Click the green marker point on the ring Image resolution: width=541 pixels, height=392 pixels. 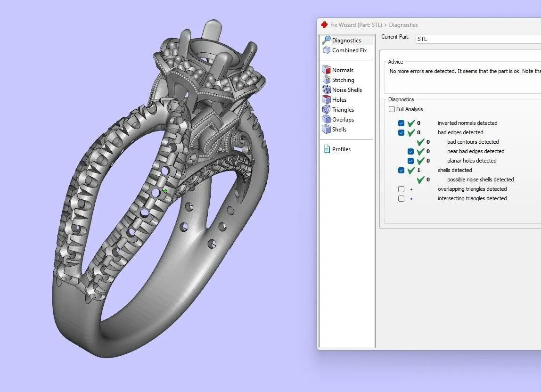(x=165, y=191)
